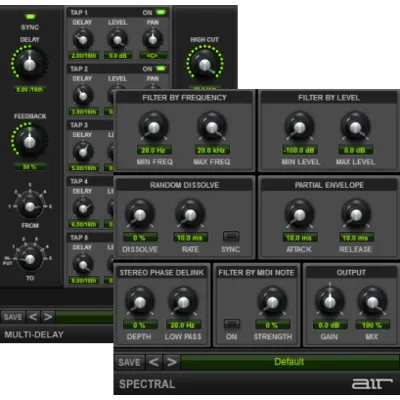This screenshot has height=400, width=400.
Task: Click main delay 8.00/16th value field
Action: tap(30, 89)
